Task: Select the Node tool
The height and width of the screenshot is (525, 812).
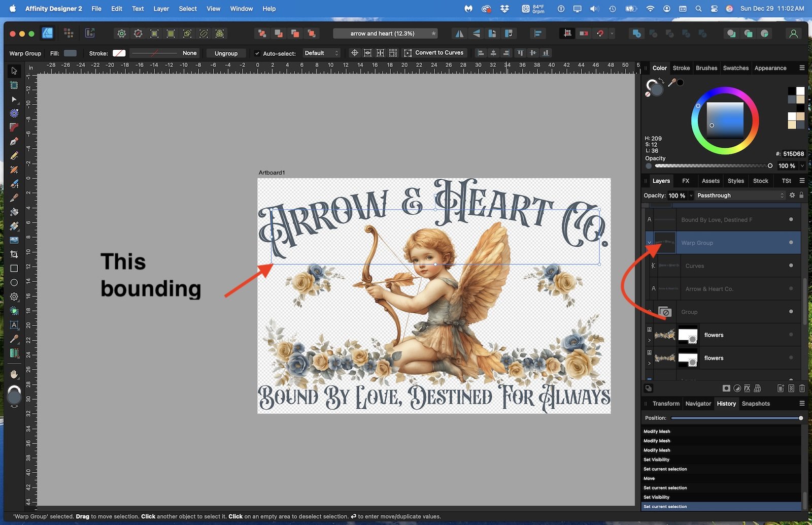Action: [x=14, y=100]
